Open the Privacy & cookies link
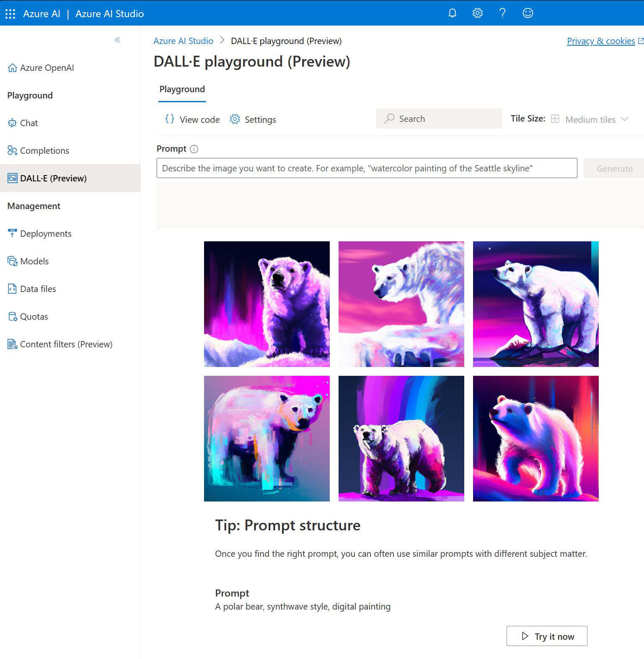Screen dimensions: 644x659 (601, 41)
